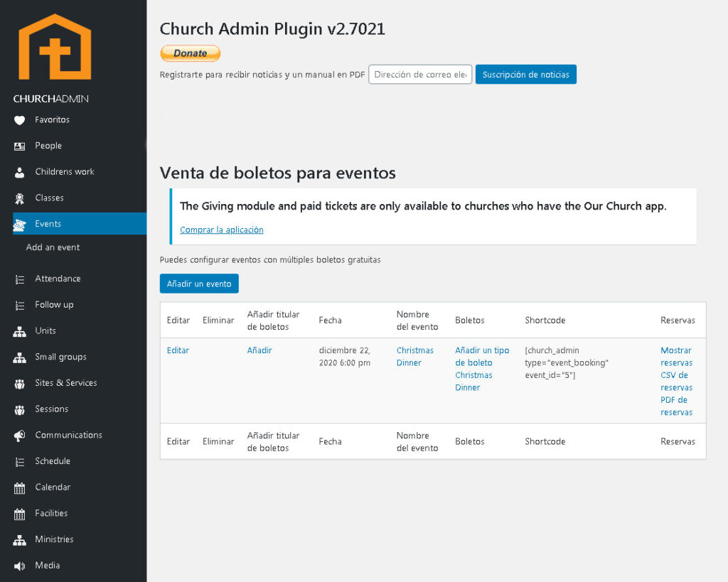Open the Sites & Services section
Image resolution: width=728 pixels, height=582 pixels.
[x=65, y=383]
